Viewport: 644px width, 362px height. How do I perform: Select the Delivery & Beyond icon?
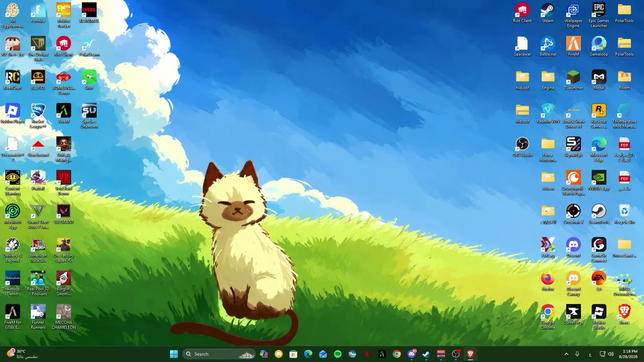(13, 250)
